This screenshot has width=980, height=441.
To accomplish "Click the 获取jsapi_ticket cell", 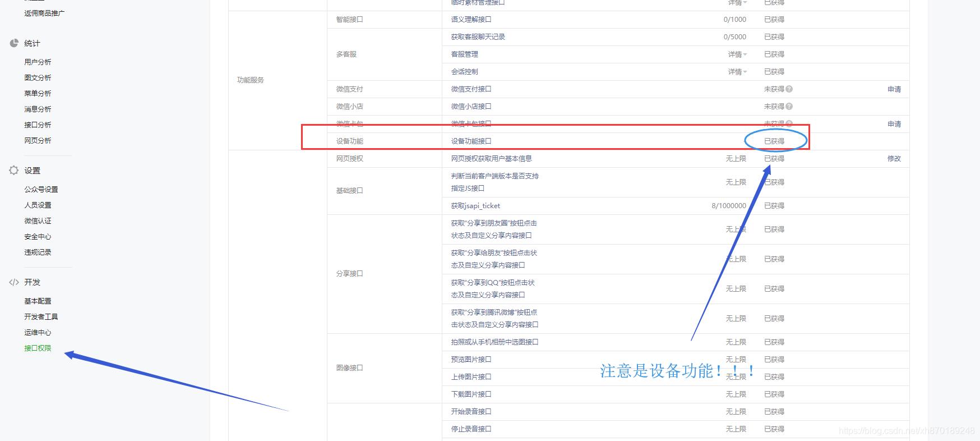I will (475, 206).
